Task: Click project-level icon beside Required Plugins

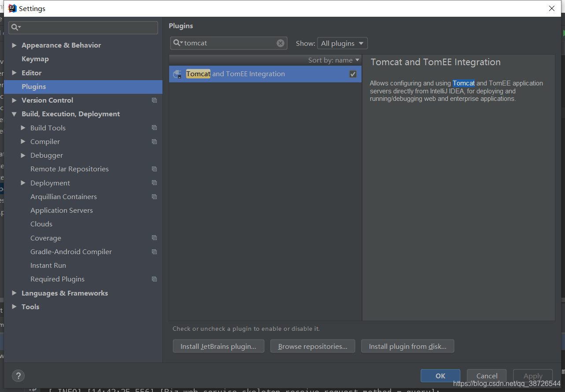Action: [x=154, y=279]
